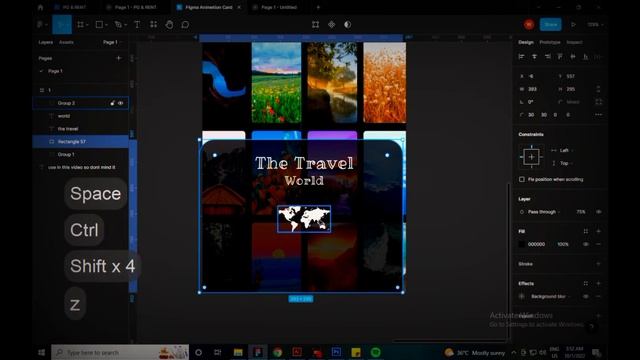
Task: Present the prototype with play icon
Action: [573, 24]
